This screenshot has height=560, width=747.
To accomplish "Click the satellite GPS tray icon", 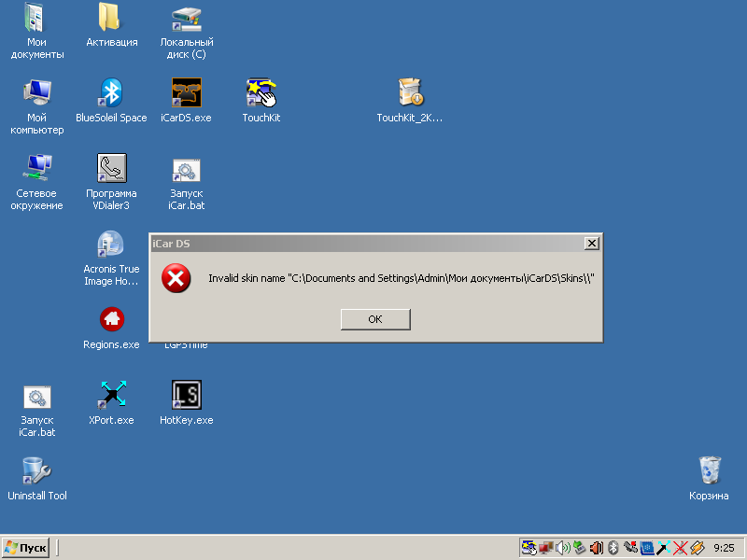I will coord(630,548).
